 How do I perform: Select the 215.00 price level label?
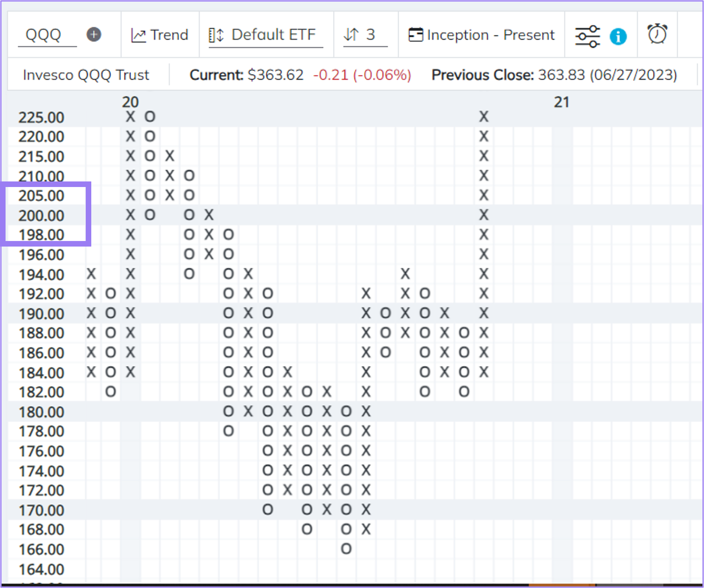click(x=41, y=157)
